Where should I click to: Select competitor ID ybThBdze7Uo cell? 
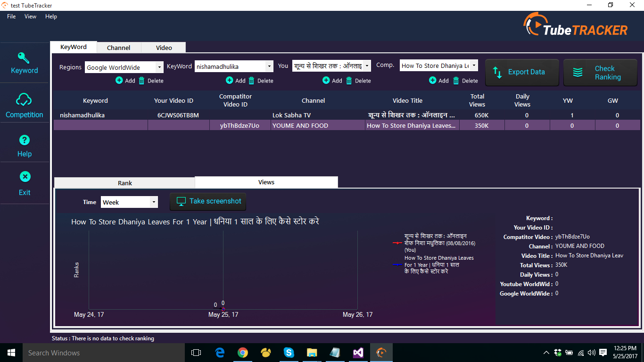[x=239, y=125]
